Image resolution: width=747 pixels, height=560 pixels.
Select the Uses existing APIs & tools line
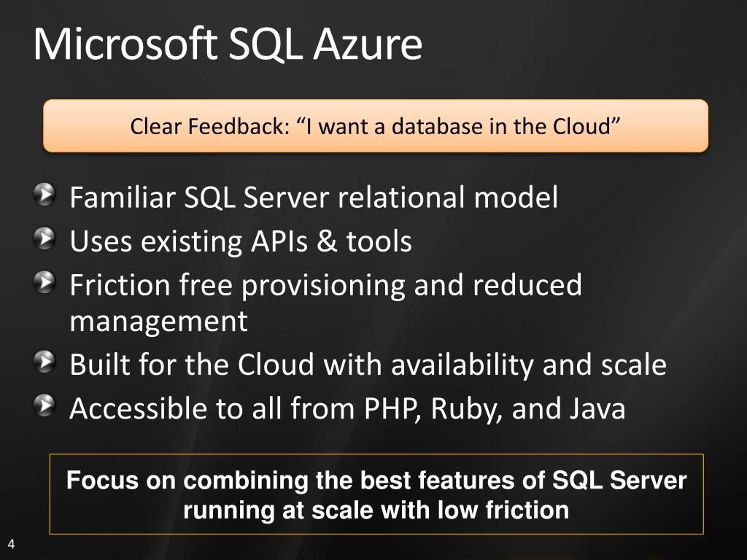(x=241, y=241)
